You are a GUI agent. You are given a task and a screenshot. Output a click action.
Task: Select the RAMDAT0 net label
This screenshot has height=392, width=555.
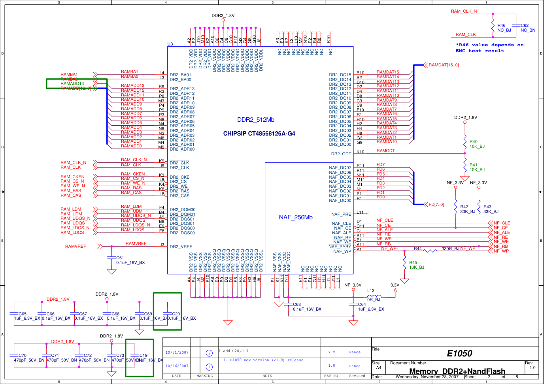point(387,141)
